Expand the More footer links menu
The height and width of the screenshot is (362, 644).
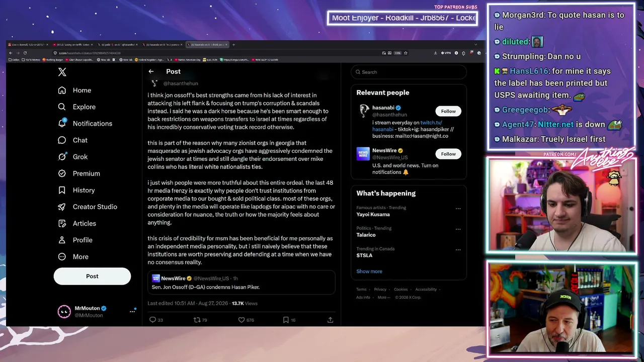384,297
